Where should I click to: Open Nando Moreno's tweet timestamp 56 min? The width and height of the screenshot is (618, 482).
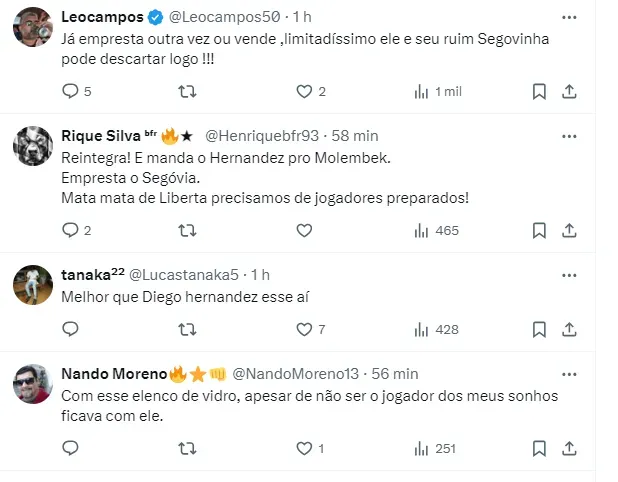395,374
